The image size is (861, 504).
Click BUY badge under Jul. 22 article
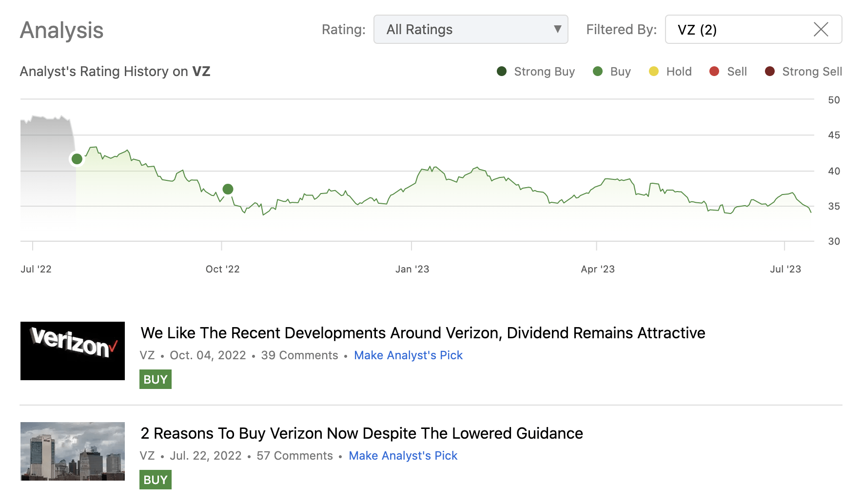coord(156,480)
